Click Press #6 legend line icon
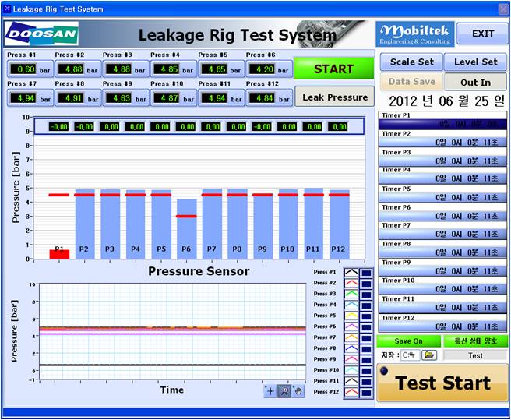This screenshot has height=420, width=511. pos(351,326)
